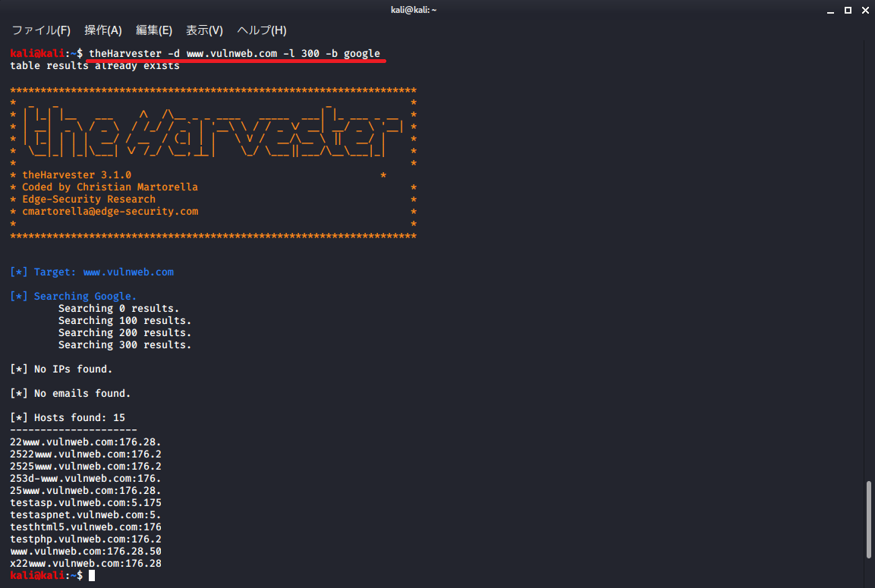Click the 'Edge-Security Research' line
Viewport: 875px width, 588px height.
pyautogui.click(x=89, y=200)
